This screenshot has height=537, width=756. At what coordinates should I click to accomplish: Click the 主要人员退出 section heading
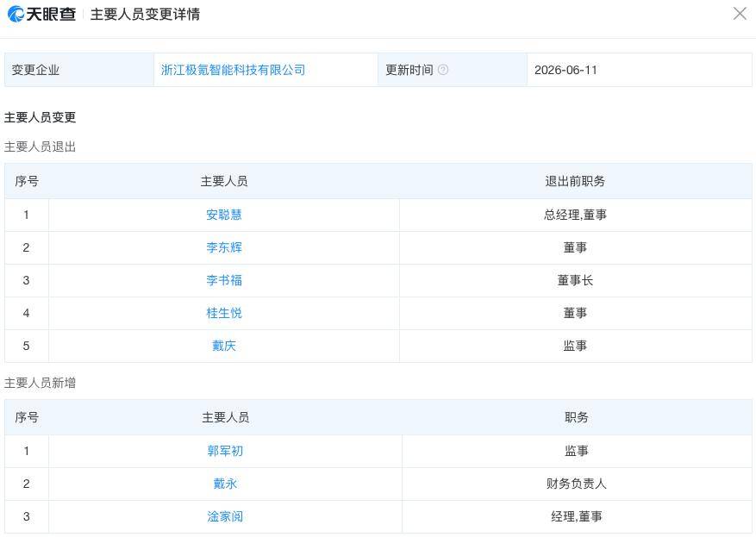click(x=40, y=147)
